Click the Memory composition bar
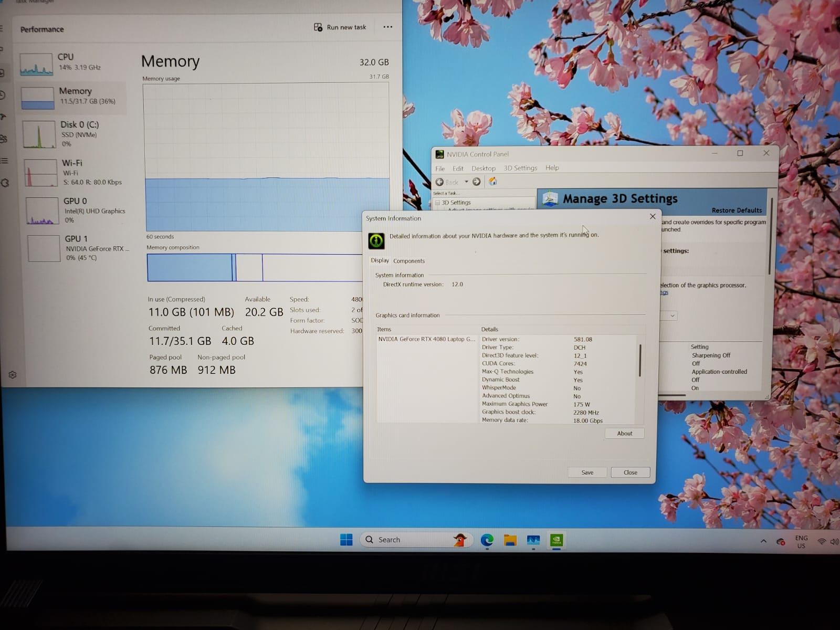This screenshot has width=840, height=630. (x=255, y=267)
